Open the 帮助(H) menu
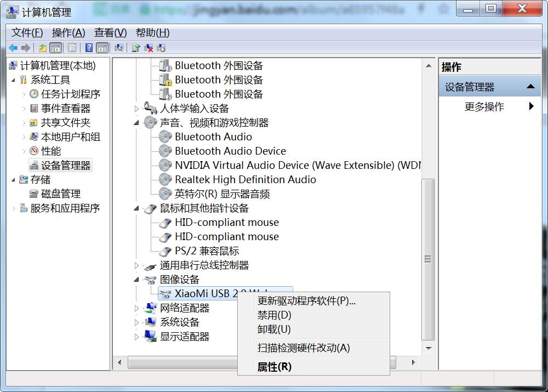 (x=153, y=33)
